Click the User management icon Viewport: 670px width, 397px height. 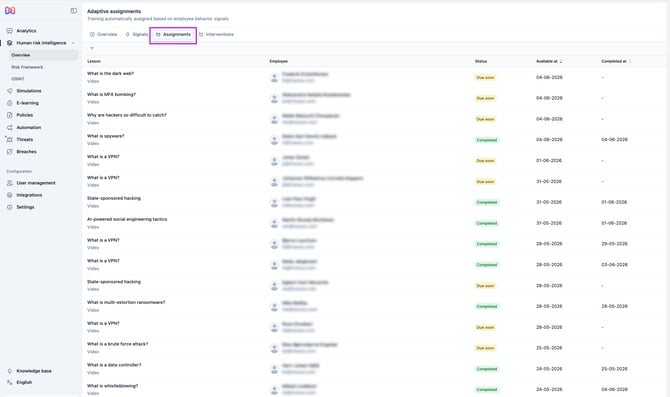[9, 183]
